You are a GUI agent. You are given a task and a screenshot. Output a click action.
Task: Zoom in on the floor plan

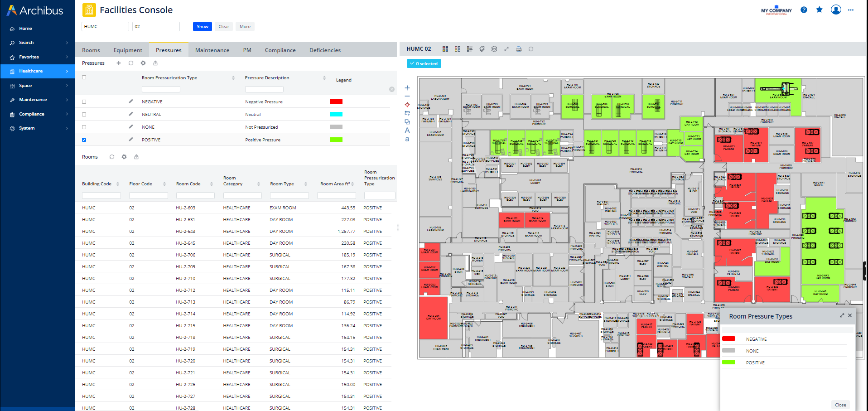coord(407,88)
